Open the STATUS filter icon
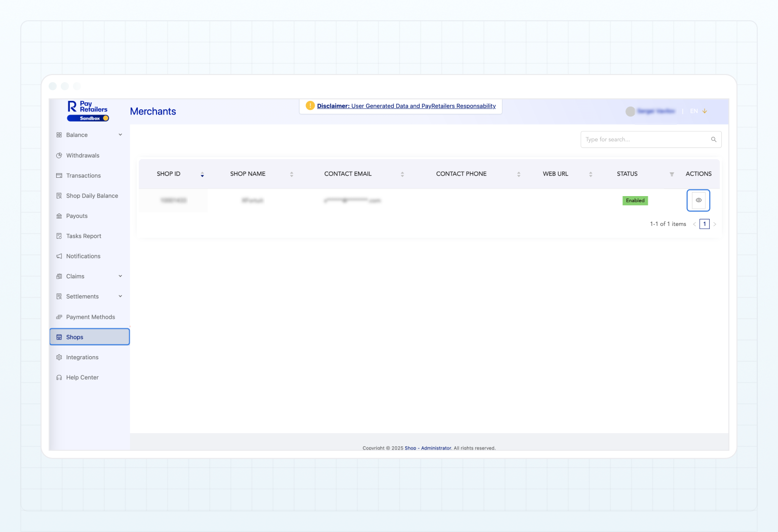Viewport: 778px width, 532px height. [672, 174]
